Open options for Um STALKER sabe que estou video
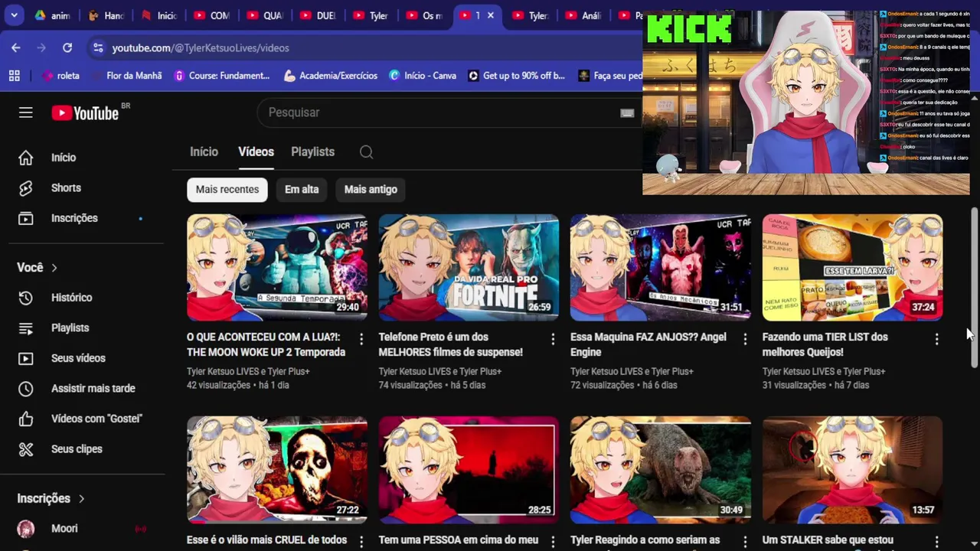This screenshot has height=551, width=980. [x=936, y=542]
